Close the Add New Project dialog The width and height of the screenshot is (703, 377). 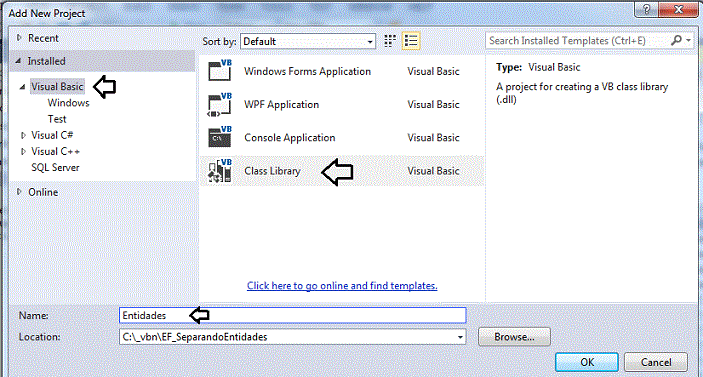coord(678,9)
